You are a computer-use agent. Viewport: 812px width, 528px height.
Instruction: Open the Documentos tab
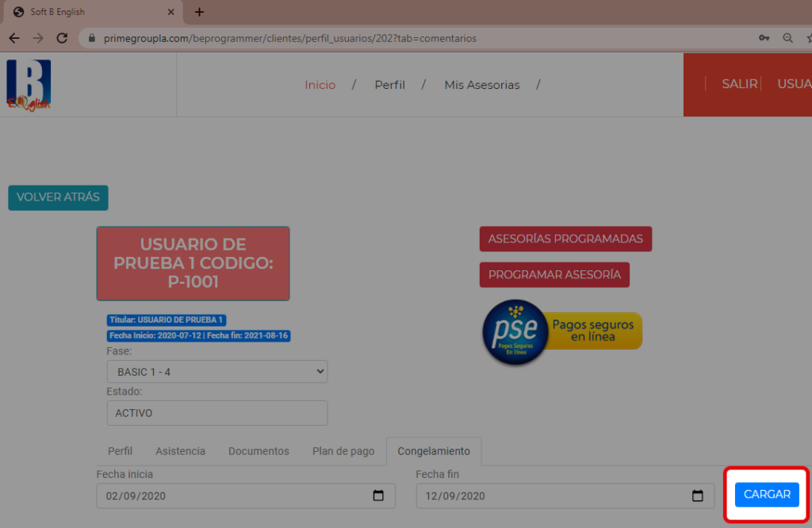click(x=259, y=451)
